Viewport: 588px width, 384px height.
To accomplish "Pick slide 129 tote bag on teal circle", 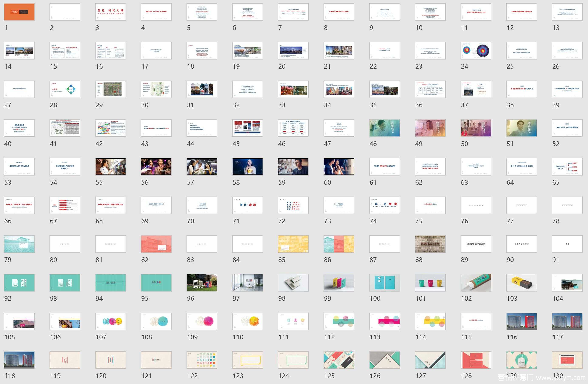I will (521, 360).
